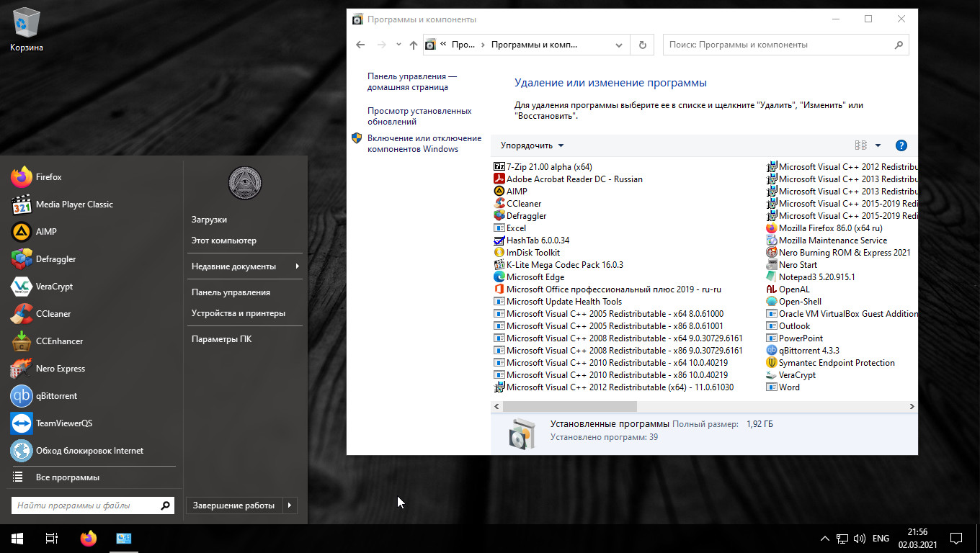Screen dimensions: 980x553
Task: Launch Media Player Classic from Start menu
Action: coord(73,204)
